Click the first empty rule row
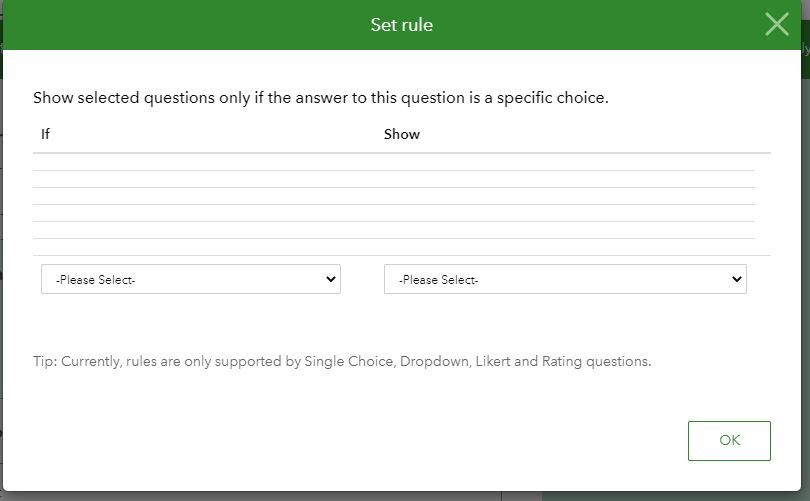 (x=394, y=163)
